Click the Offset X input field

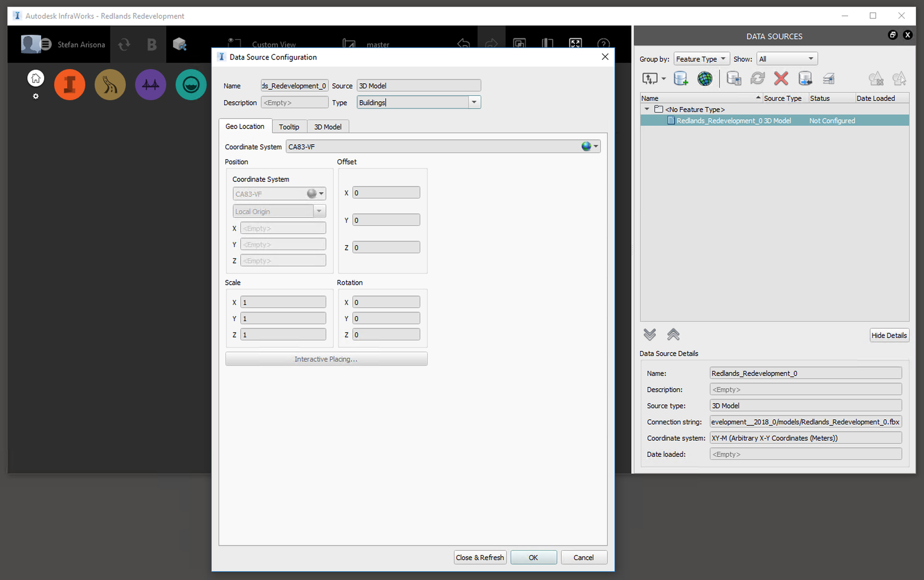386,193
